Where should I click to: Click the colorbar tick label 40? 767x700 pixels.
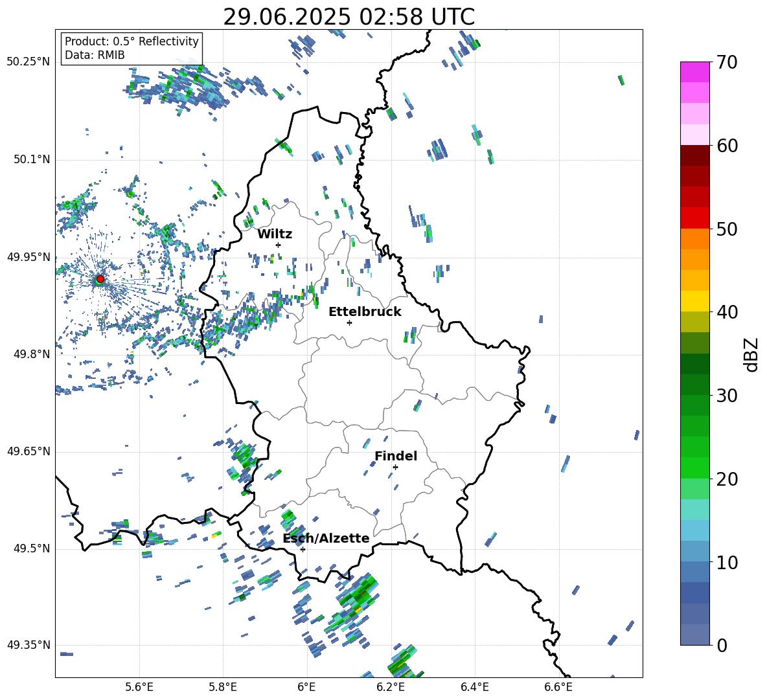[727, 312]
